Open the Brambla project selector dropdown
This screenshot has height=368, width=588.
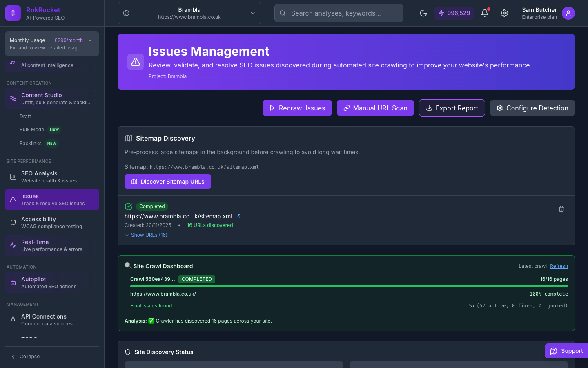tap(189, 13)
